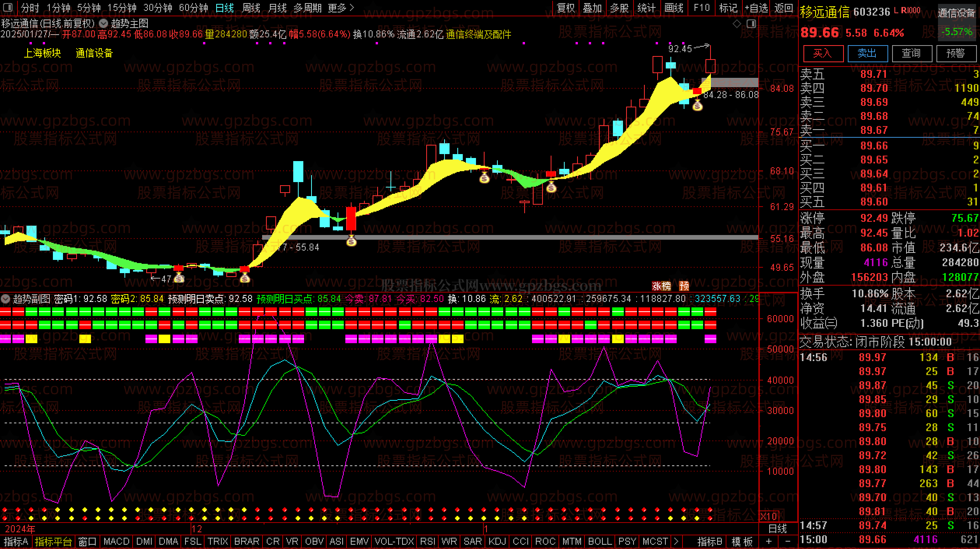
Task: Select the 15分钟 period tab
Action: coord(122,7)
